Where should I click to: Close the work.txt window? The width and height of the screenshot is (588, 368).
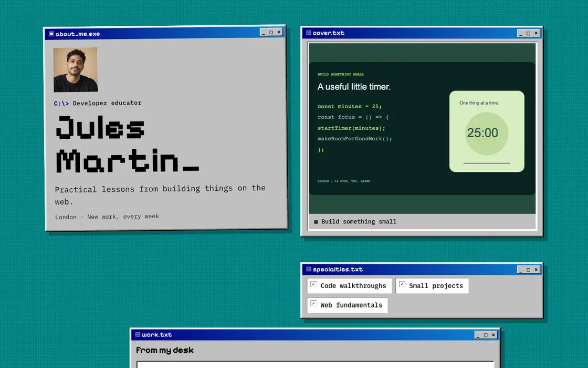[493, 334]
